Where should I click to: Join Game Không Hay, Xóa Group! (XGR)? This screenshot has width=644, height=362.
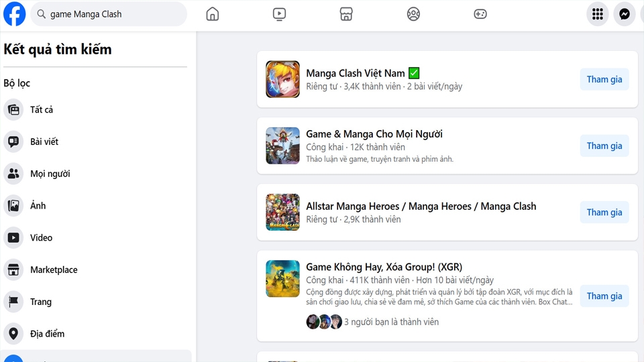(604, 296)
